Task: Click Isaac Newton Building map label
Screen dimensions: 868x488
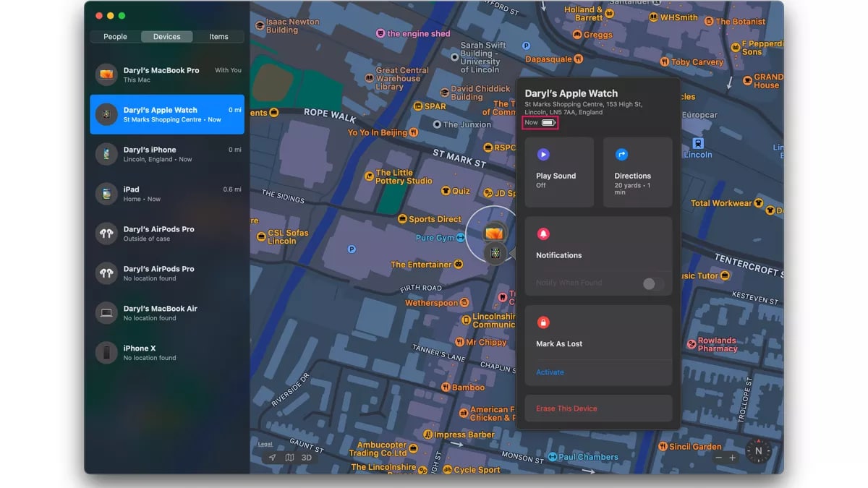Action: (x=292, y=26)
